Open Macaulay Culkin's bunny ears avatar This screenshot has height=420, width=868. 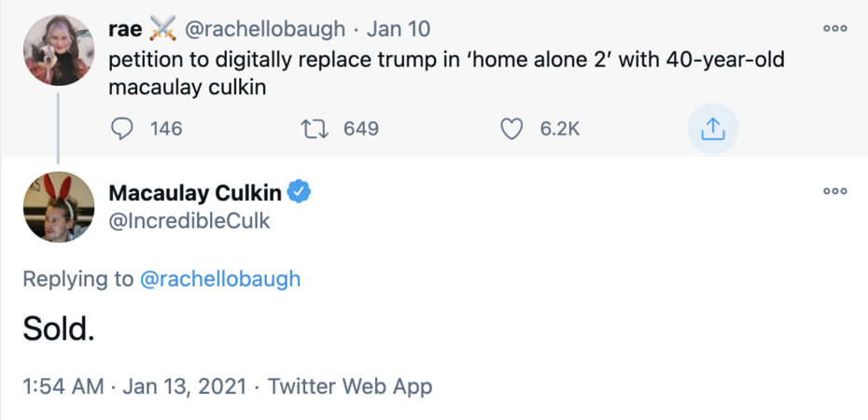pos(58,207)
